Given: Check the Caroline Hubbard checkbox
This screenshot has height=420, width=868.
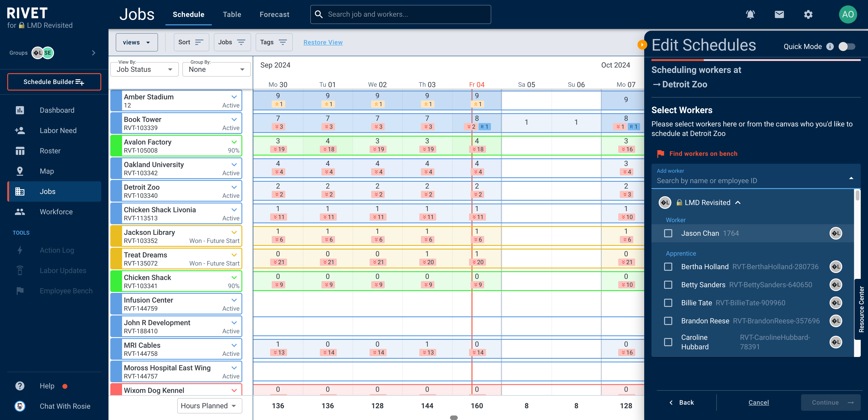Looking at the screenshot, I should (x=668, y=342).
